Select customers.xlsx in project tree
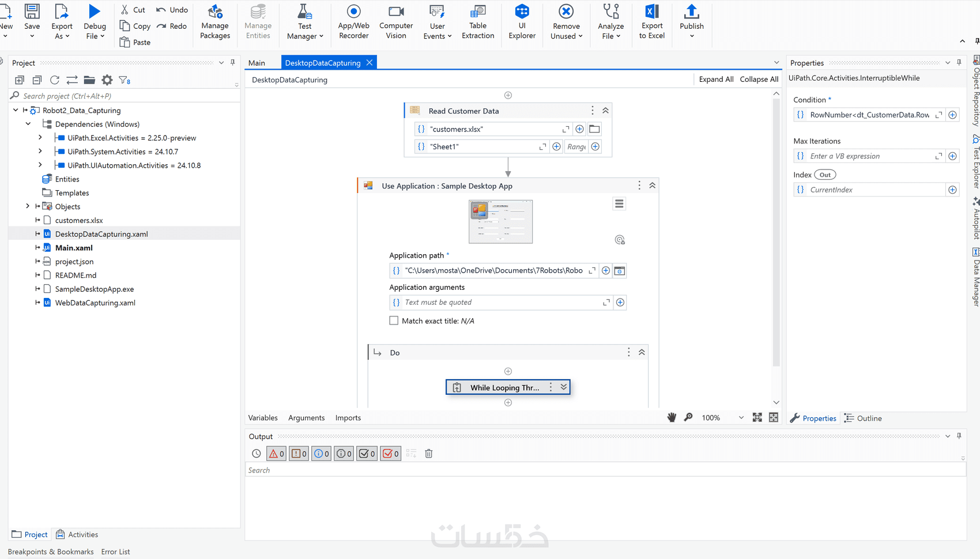Viewport: 980px width, 559px height. click(79, 220)
